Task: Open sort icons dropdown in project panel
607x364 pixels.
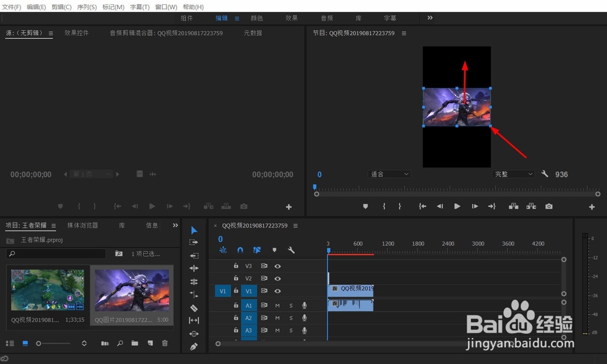Action: tap(84, 343)
